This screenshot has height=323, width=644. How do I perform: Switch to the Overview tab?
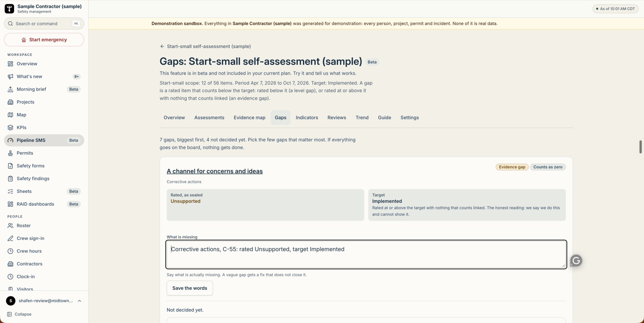tap(174, 118)
